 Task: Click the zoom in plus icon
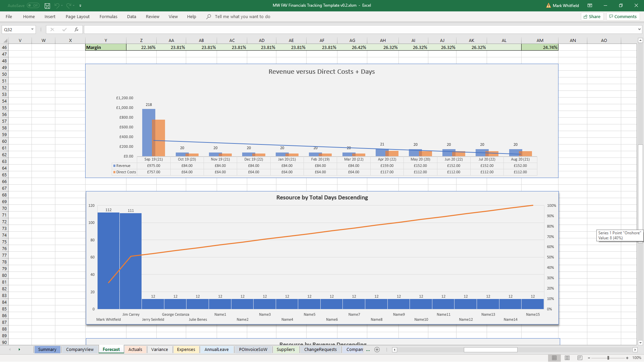click(627, 358)
